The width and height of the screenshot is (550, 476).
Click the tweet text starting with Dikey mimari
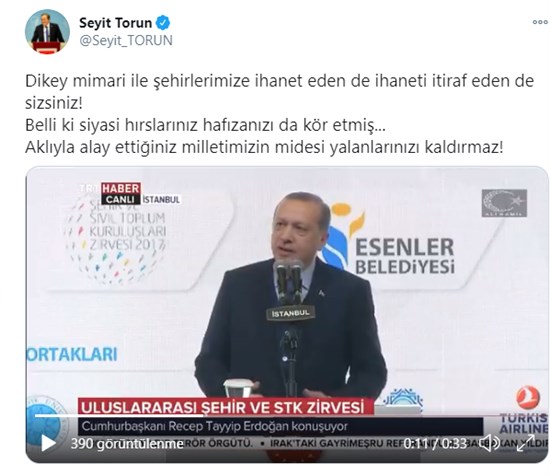click(280, 114)
